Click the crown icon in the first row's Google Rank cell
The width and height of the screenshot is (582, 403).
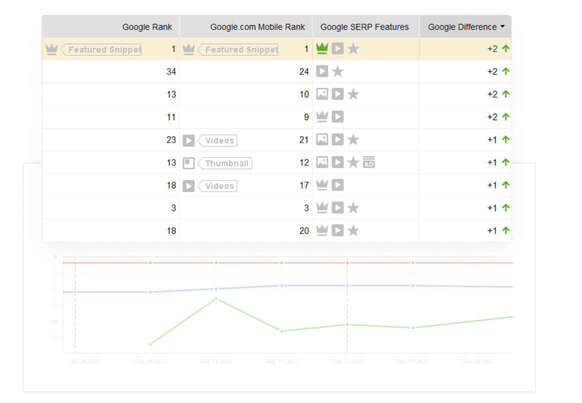[52, 49]
